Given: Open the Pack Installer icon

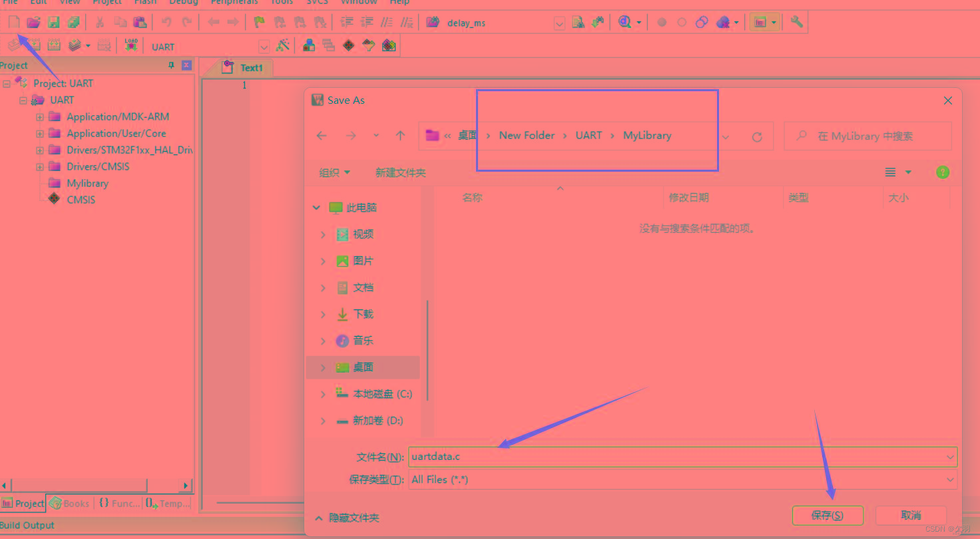Looking at the screenshot, I should pyautogui.click(x=389, y=46).
